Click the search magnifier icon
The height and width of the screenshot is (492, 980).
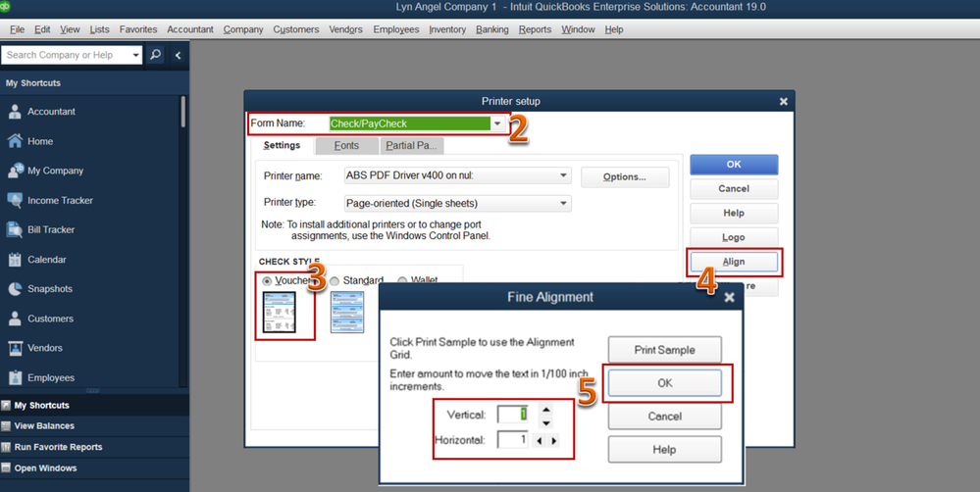point(156,55)
